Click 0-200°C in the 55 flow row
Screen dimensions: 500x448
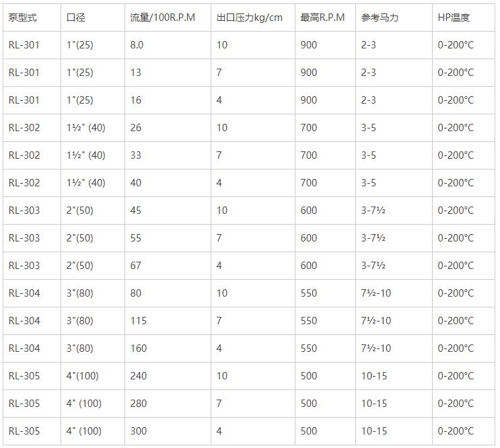456,238
